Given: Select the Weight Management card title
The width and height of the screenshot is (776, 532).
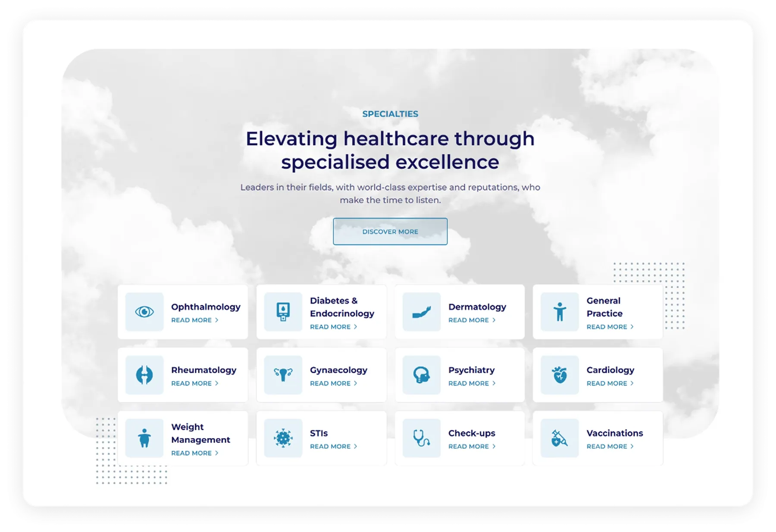Looking at the screenshot, I should pos(200,433).
